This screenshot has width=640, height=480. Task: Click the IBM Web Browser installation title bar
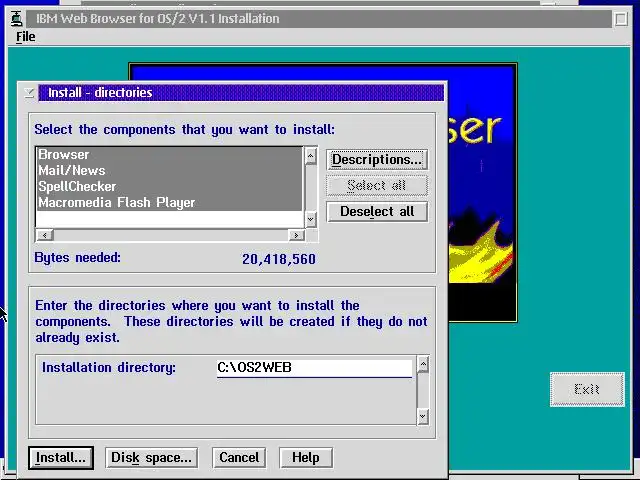pos(318,19)
